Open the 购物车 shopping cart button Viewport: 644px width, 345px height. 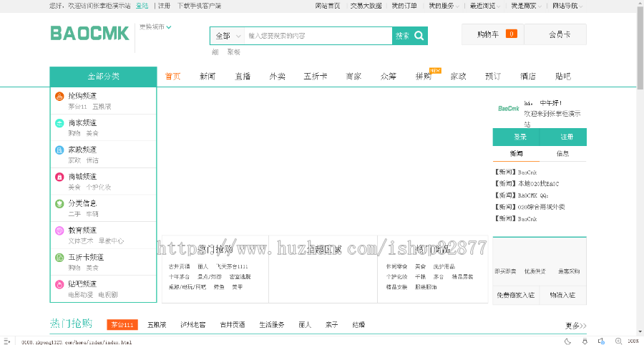tap(493, 34)
